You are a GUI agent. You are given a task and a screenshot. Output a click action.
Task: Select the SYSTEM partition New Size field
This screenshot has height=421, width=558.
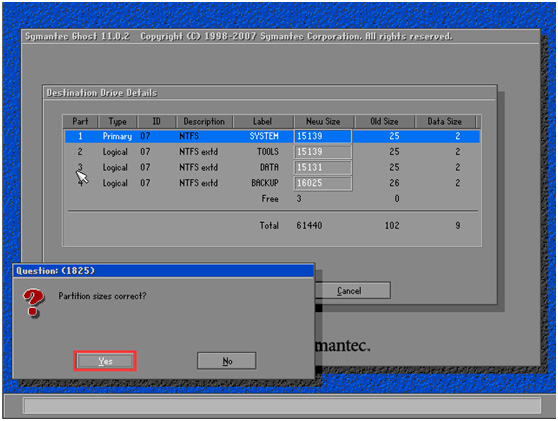pyautogui.click(x=323, y=136)
